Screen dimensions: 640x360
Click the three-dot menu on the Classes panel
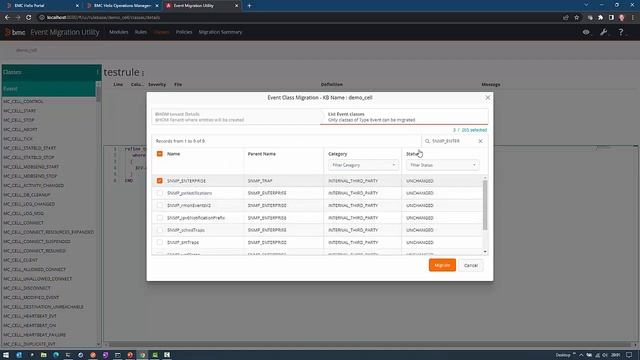pos(98,72)
